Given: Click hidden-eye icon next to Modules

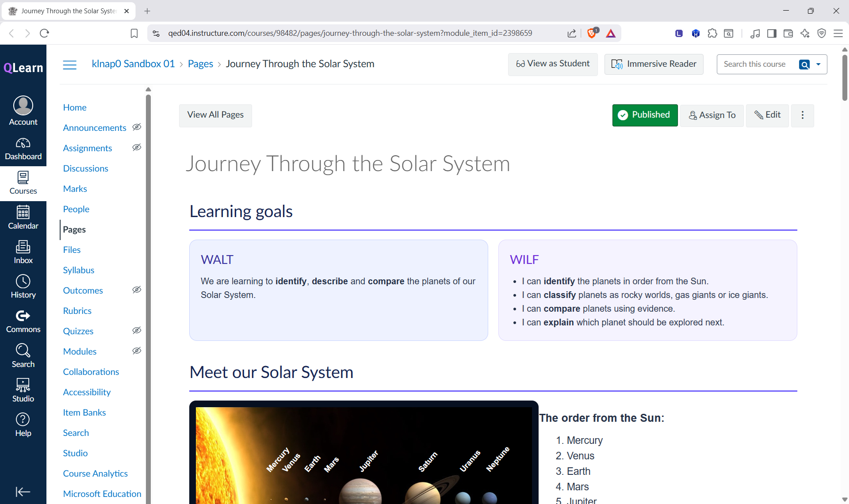Looking at the screenshot, I should 137,351.
